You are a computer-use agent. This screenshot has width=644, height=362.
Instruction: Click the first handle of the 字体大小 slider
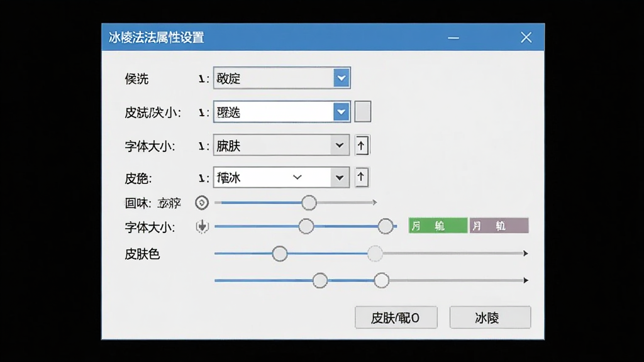306,226
